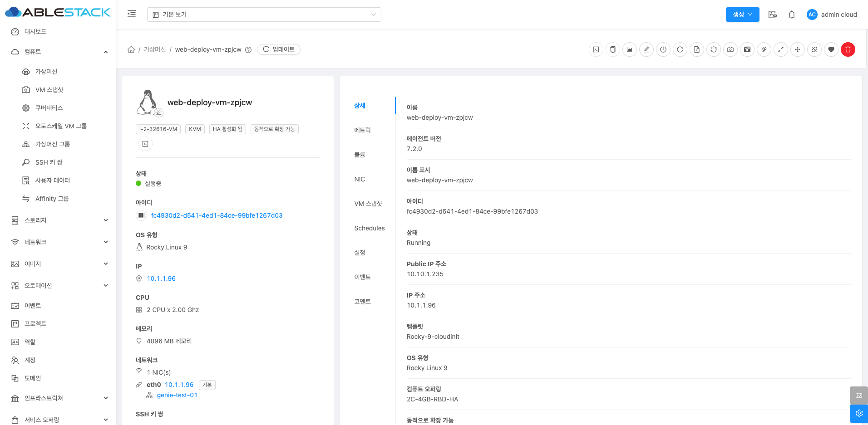Select 쿠버네티스 in the sidebar
The width and height of the screenshot is (868, 425).
49,108
